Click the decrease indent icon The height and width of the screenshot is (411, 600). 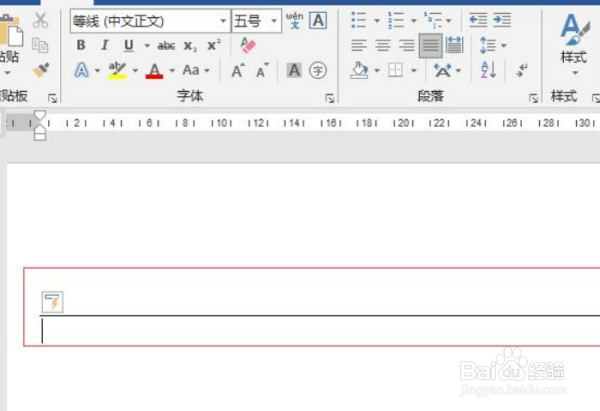coord(478,20)
